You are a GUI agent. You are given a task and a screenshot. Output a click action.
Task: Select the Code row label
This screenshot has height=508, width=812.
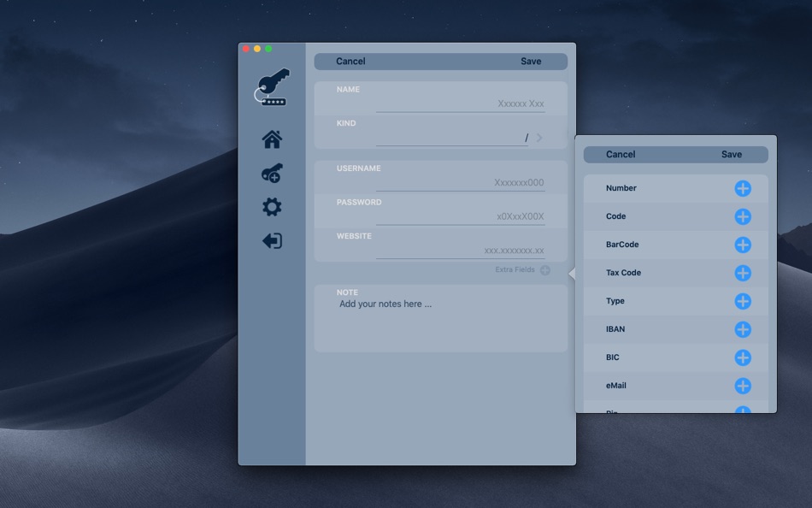(x=615, y=216)
